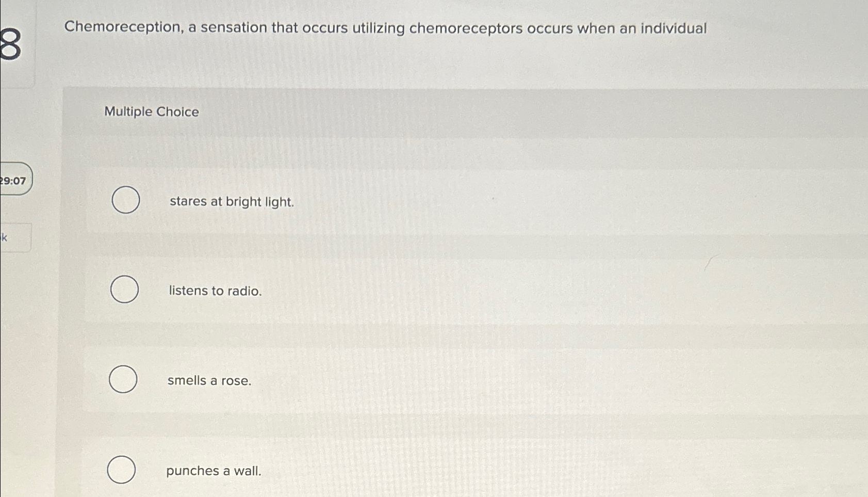The image size is (868, 497).
Task: Click the "Multiple Choice" label
Action: [x=152, y=112]
